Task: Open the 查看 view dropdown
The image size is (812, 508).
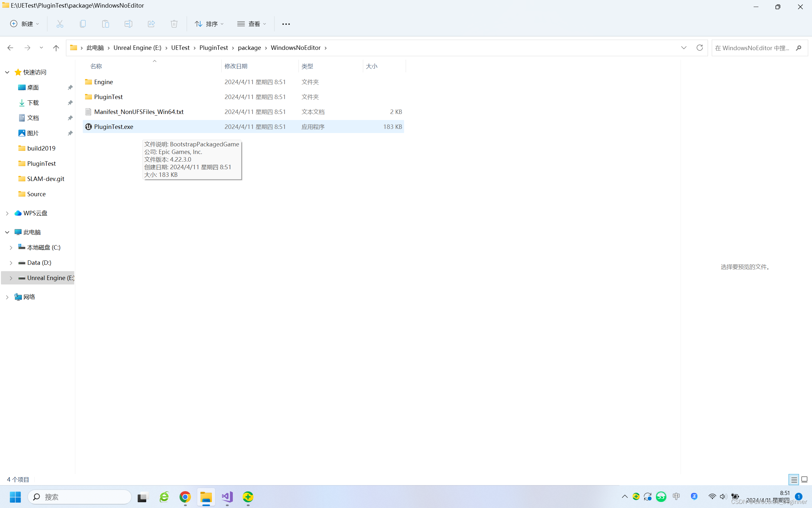Action: coord(252,24)
